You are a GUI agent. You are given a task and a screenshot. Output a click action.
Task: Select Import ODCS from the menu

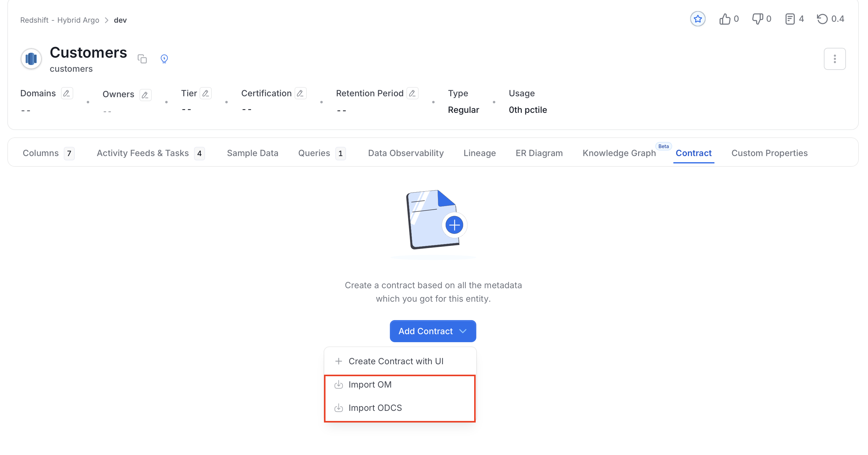point(400,407)
